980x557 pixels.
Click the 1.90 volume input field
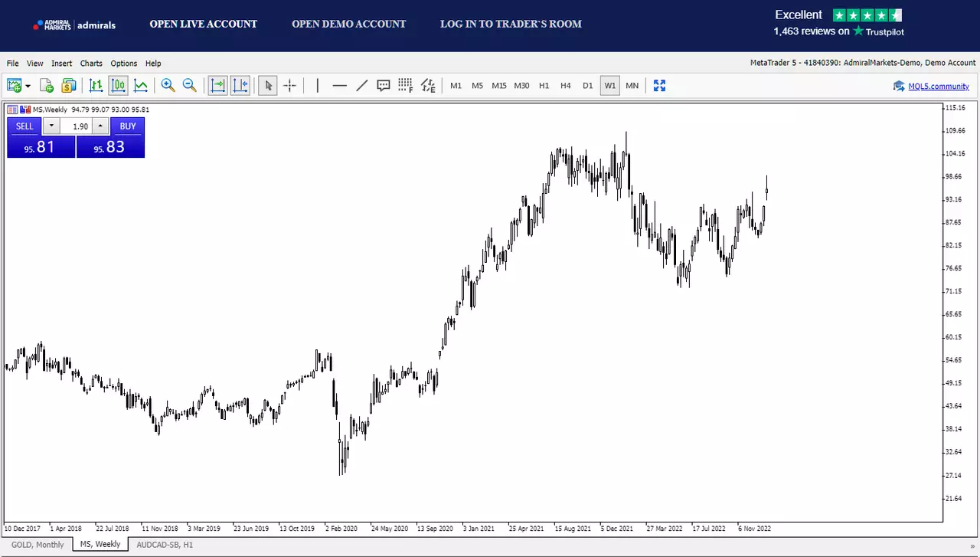coord(77,126)
